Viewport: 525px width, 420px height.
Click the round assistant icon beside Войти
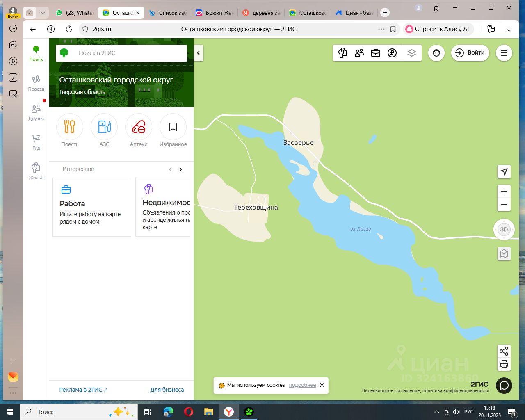click(436, 53)
